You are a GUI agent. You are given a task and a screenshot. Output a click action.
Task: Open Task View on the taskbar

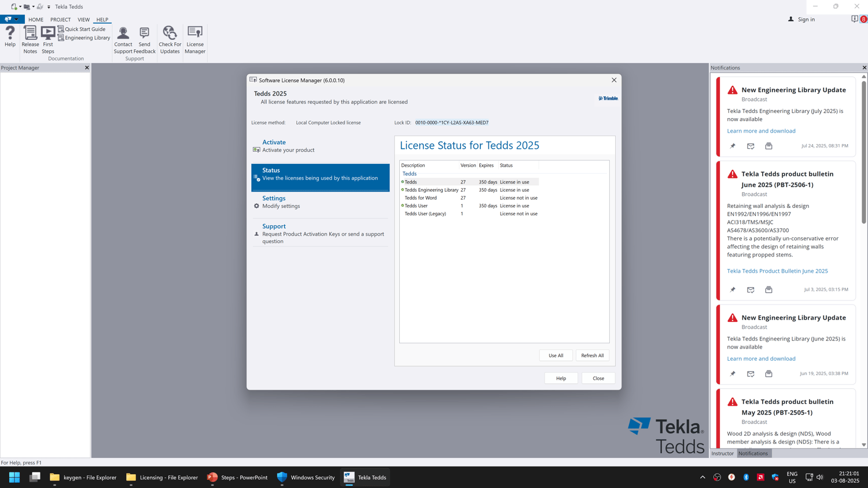pyautogui.click(x=35, y=478)
